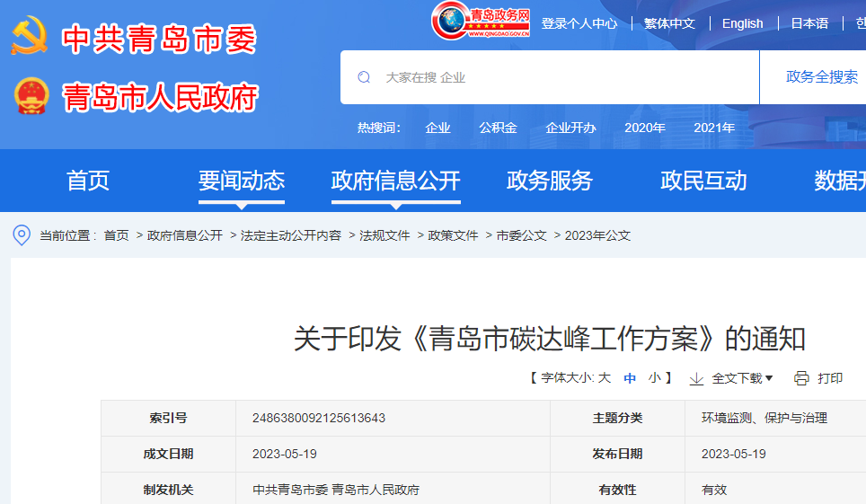
Task: Click the search magnifier icon
Action: coord(364,77)
